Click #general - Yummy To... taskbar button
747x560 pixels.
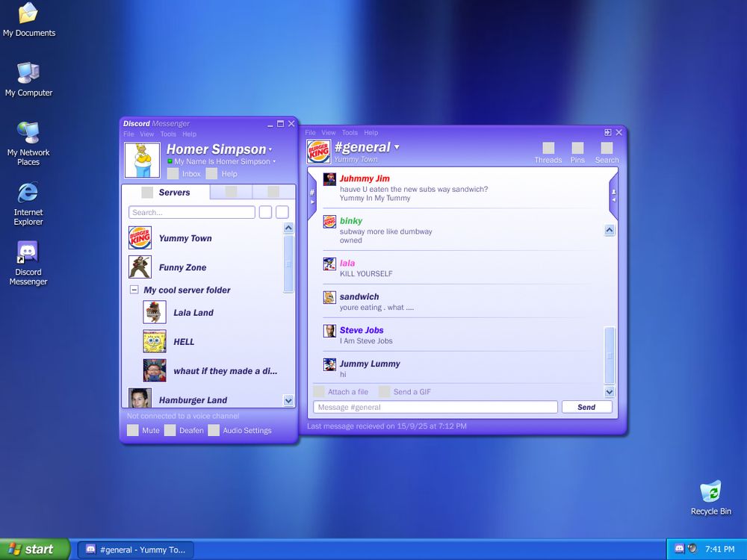point(136,550)
